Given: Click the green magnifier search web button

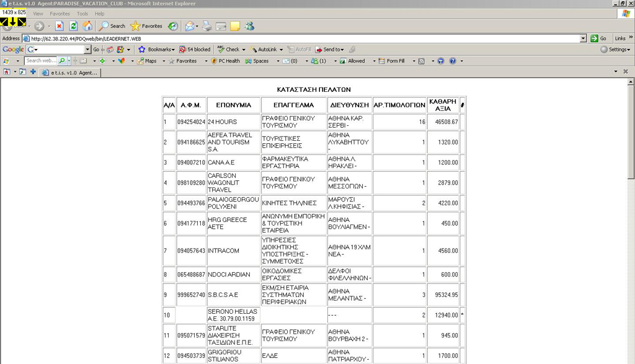Looking at the screenshot, I should coord(62,61).
